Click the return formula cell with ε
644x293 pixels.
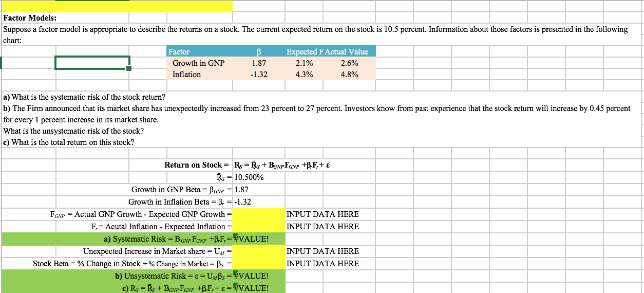pyautogui.click(x=281, y=165)
